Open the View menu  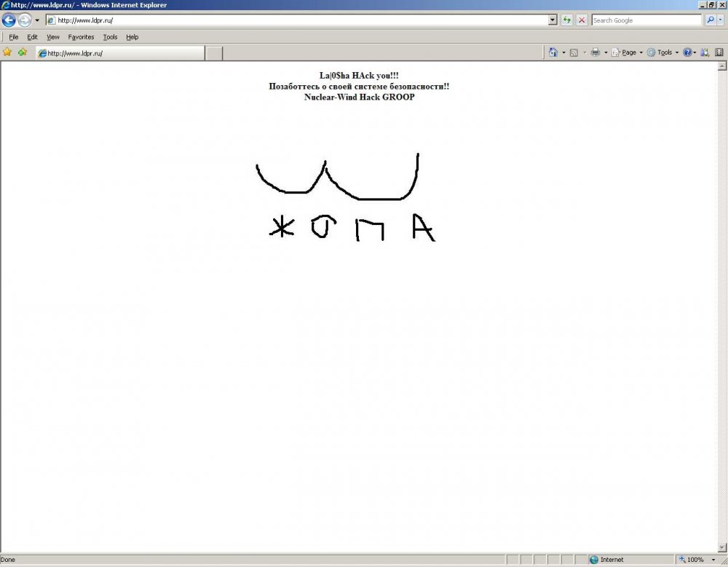(x=53, y=37)
